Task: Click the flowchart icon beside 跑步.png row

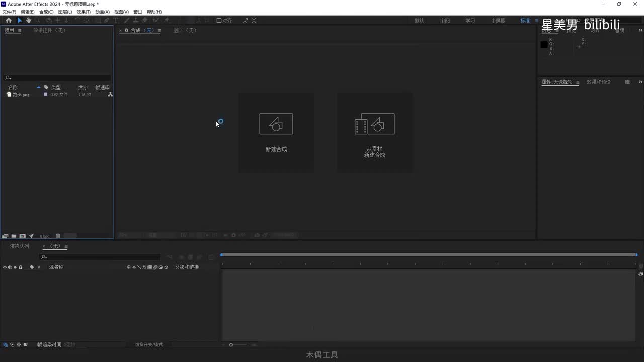Action: click(x=110, y=94)
